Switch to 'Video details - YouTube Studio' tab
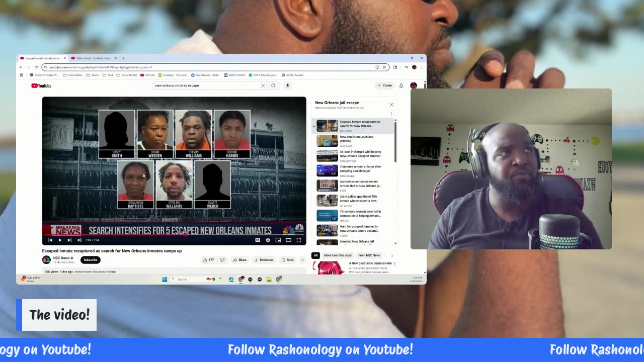The height and width of the screenshot is (362, 644). (x=94, y=58)
